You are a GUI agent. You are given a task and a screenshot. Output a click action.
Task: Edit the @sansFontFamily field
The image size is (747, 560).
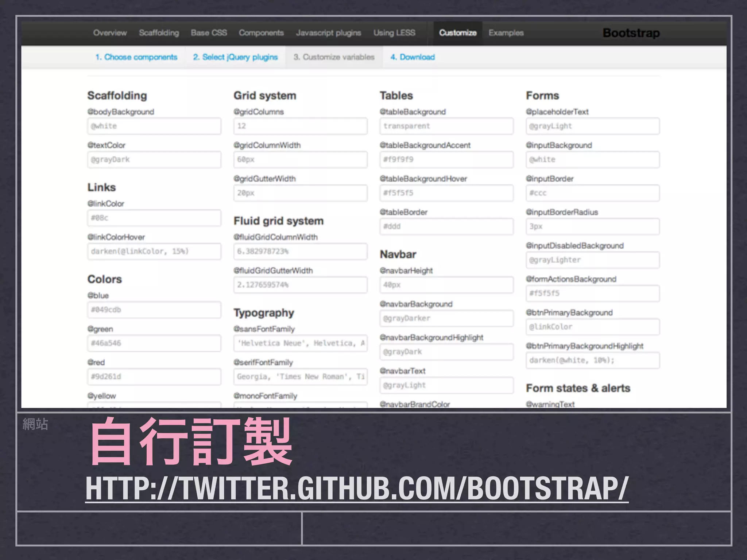301,343
